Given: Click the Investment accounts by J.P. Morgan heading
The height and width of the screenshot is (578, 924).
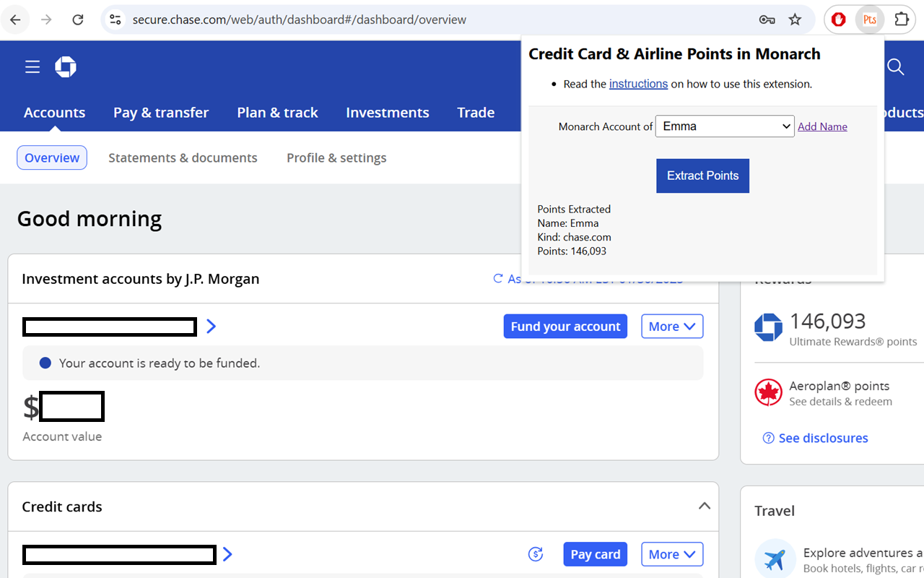Looking at the screenshot, I should click(x=141, y=279).
